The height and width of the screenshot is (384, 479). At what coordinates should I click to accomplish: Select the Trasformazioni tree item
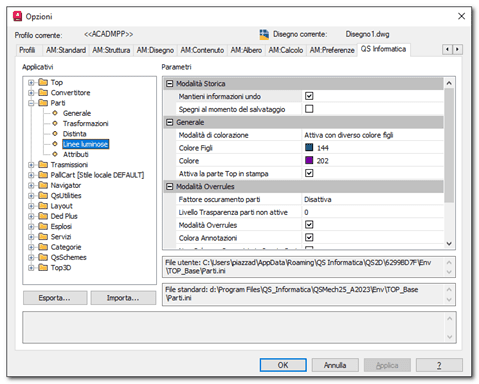click(x=86, y=123)
